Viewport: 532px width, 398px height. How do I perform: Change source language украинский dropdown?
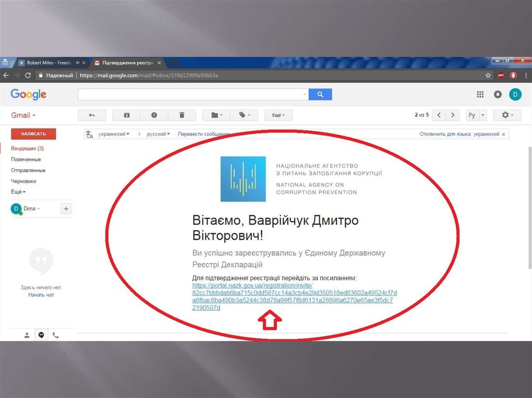[x=114, y=134]
